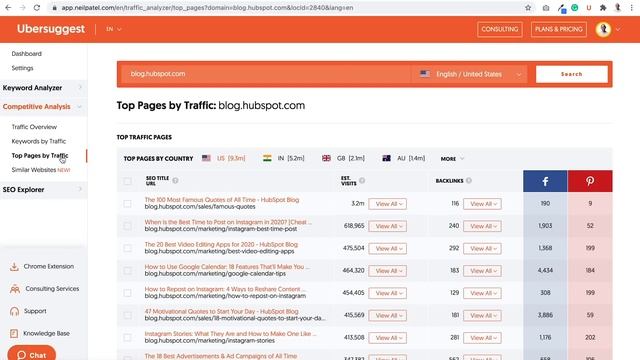This screenshot has width=640, height=360.
Task: Open The 100 Most Famous Quotes link
Action: point(222,200)
